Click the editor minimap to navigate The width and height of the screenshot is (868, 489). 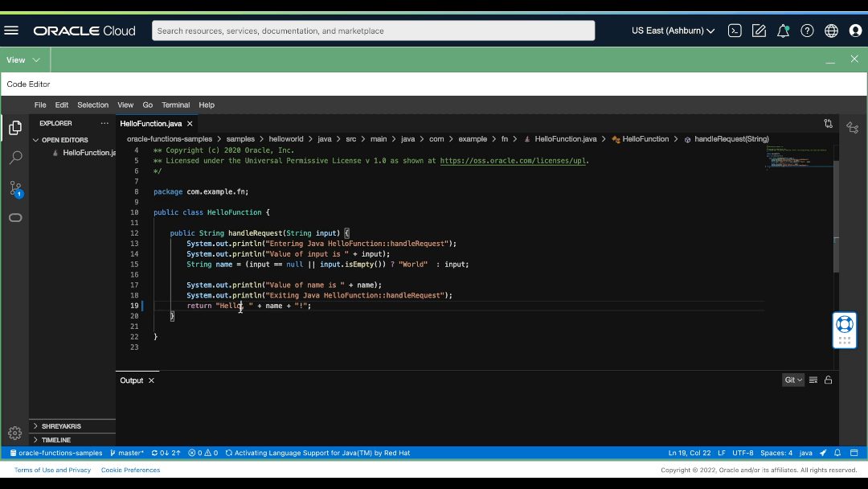[x=800, y=161]
